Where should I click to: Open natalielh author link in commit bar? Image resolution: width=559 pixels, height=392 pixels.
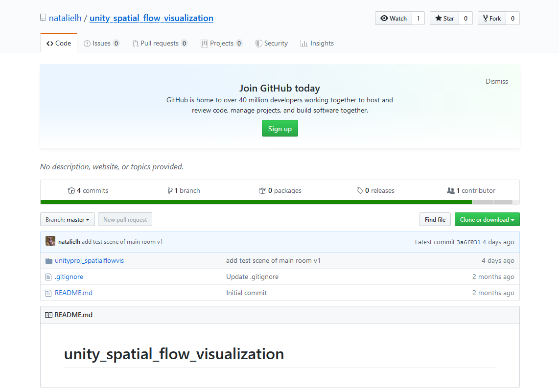pyautogui.click(x=69, y=242)
